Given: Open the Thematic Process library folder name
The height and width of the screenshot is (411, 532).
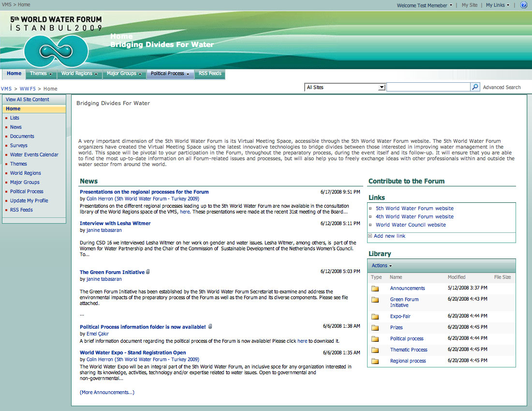Looking at the screenshot, I should (409, 350).
